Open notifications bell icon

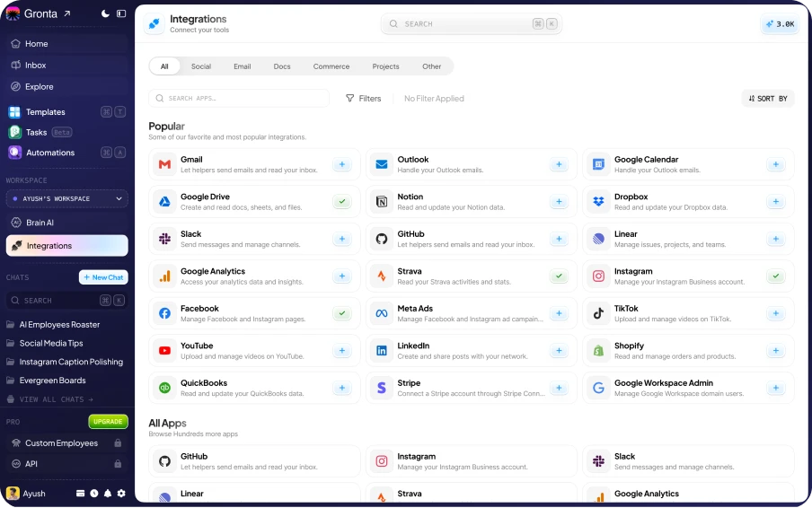[108, 494]
